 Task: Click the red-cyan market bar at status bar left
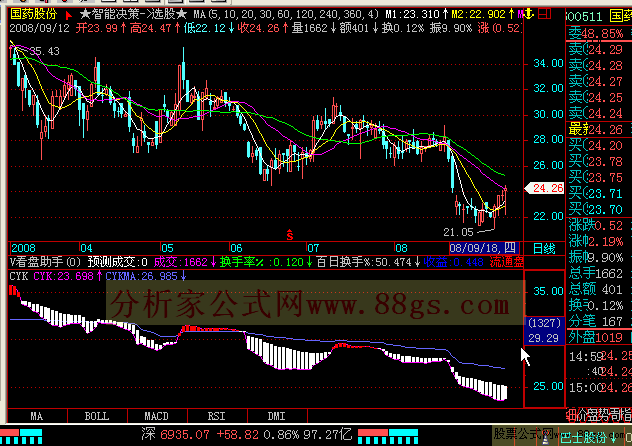click(21, 437)
